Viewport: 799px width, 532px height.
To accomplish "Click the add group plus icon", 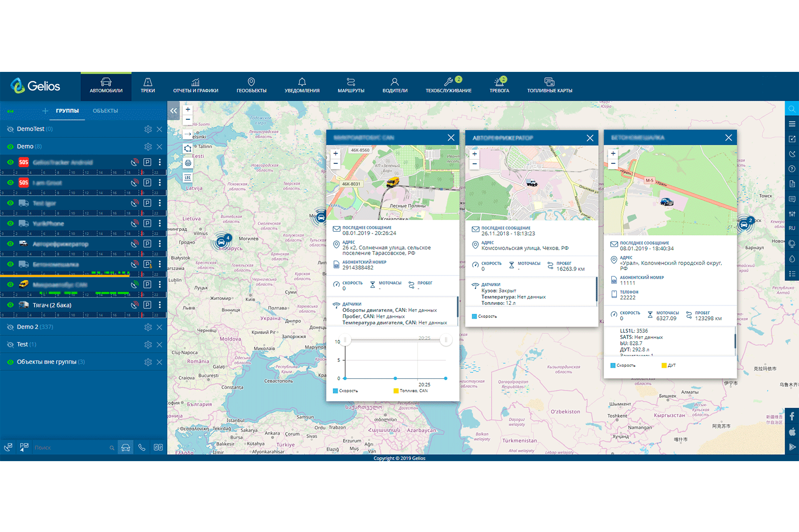I will pos(45,111).
